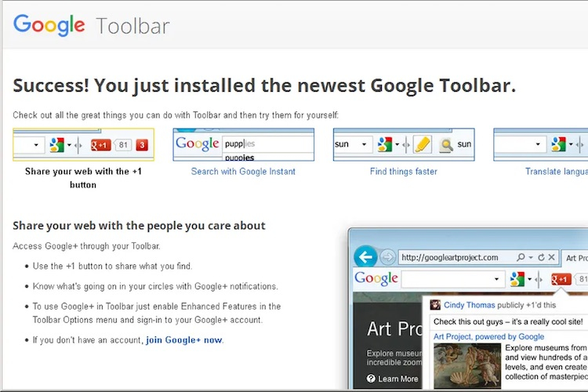Switch to the 'Search with Google Instant' tab
This screenshot has height=392, width=588.
[243, 172]
